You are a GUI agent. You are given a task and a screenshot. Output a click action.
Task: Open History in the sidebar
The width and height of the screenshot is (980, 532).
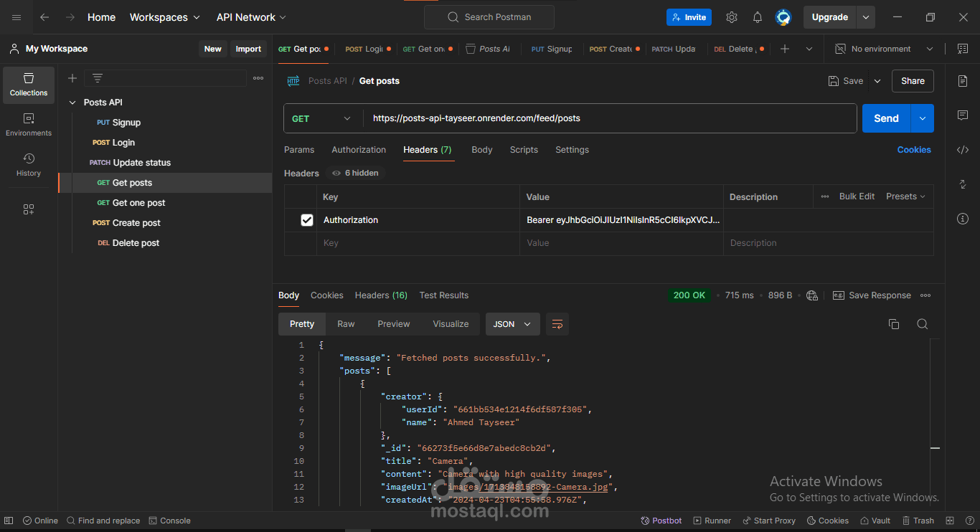coord(29,165)
